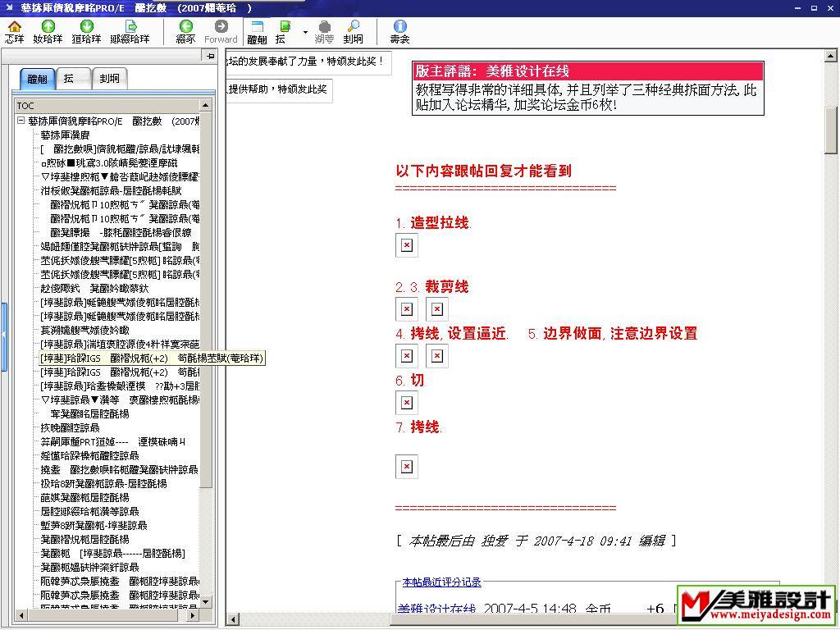Select the root tree item containing PRO/E (2007
The width and height of the screenshot is (840, 630).
coord(113,121)
